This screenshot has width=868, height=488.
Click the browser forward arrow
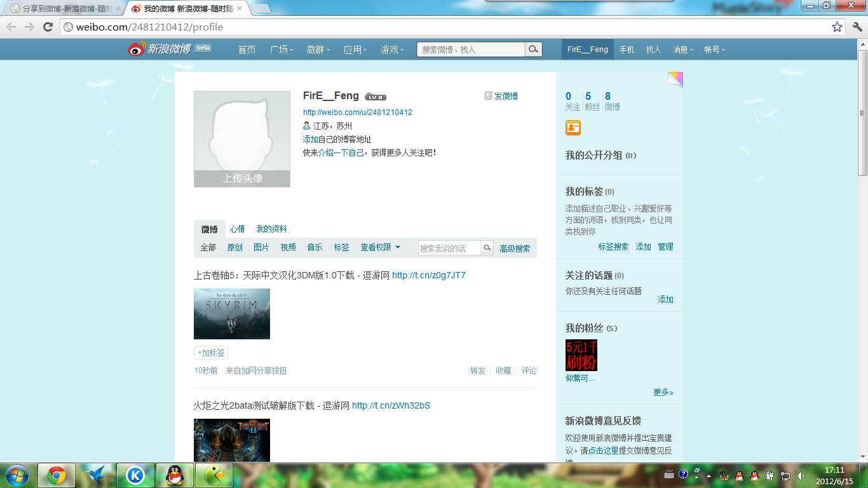click(x=29, y=27)
